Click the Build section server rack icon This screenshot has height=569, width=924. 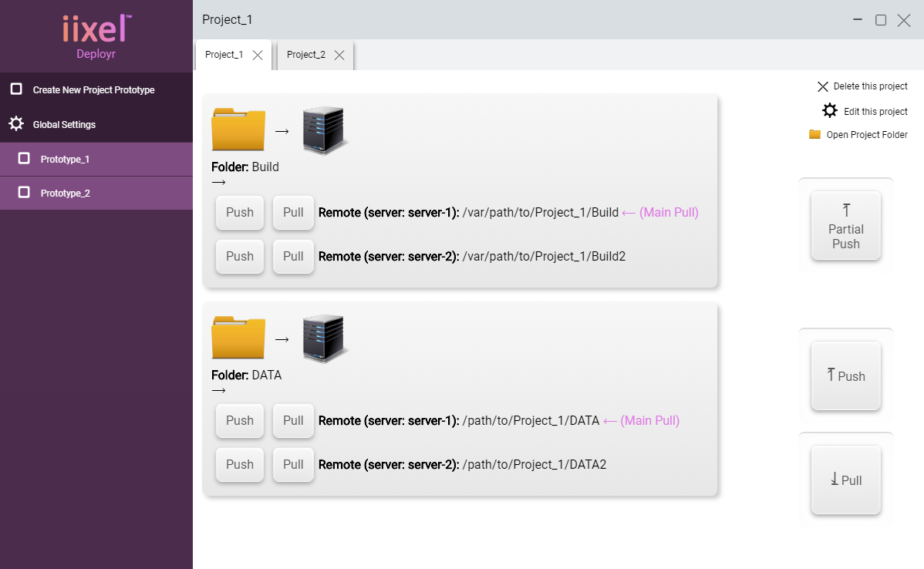coord(325,130)
